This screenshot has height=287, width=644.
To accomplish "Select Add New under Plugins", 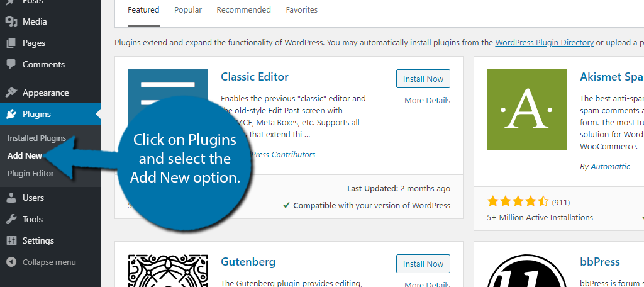I will click(x=25, y=155).
